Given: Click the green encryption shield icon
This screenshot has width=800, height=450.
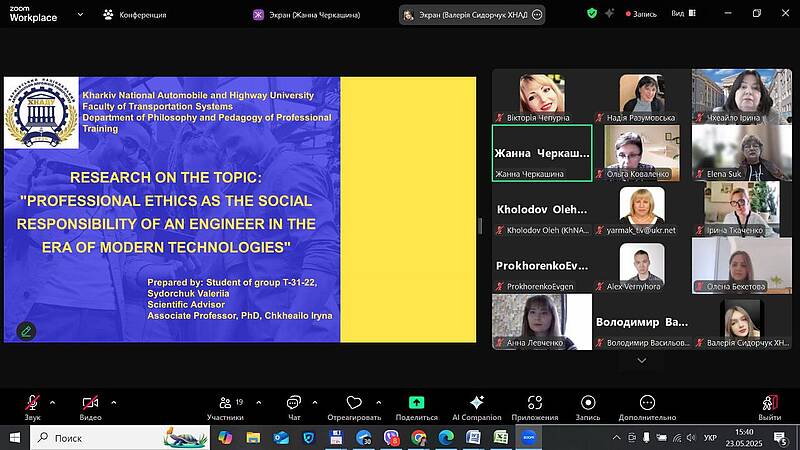Looking at the screenshot, I should tap(592, 14).
